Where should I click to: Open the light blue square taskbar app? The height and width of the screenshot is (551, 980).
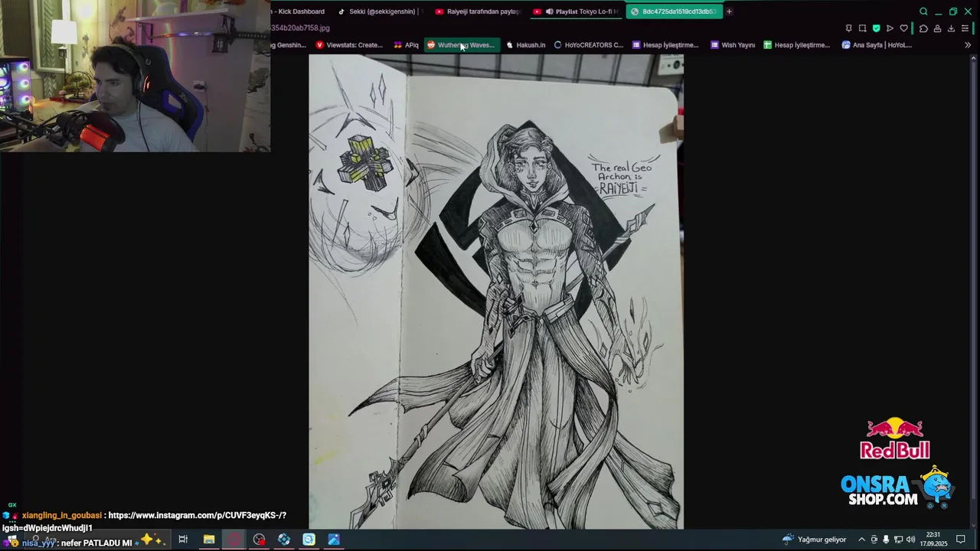[309, 540]
